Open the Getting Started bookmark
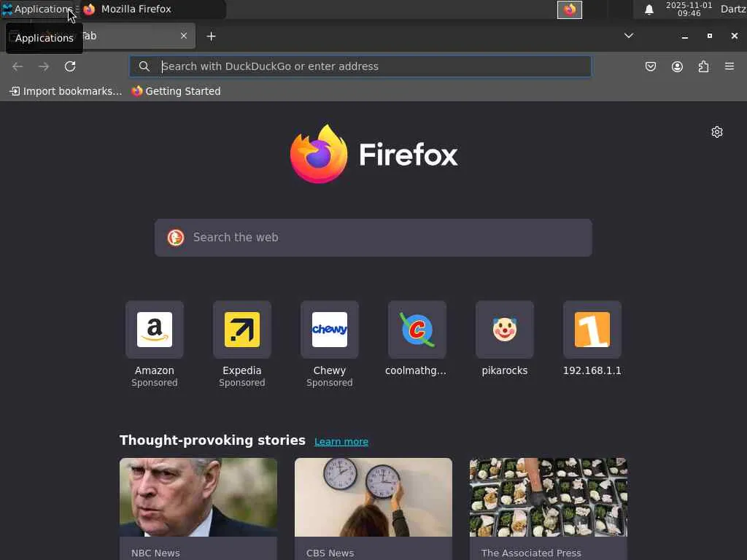 177,91
